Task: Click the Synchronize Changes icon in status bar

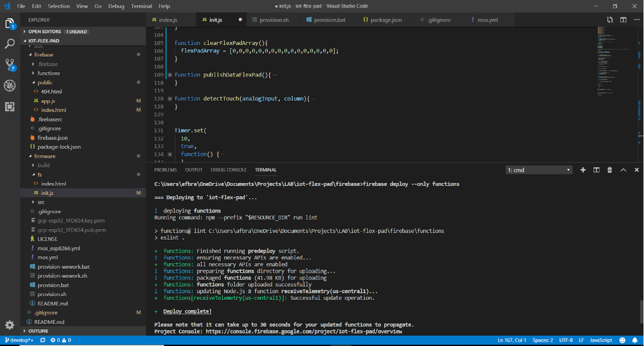Action: [x=42, y=340]
